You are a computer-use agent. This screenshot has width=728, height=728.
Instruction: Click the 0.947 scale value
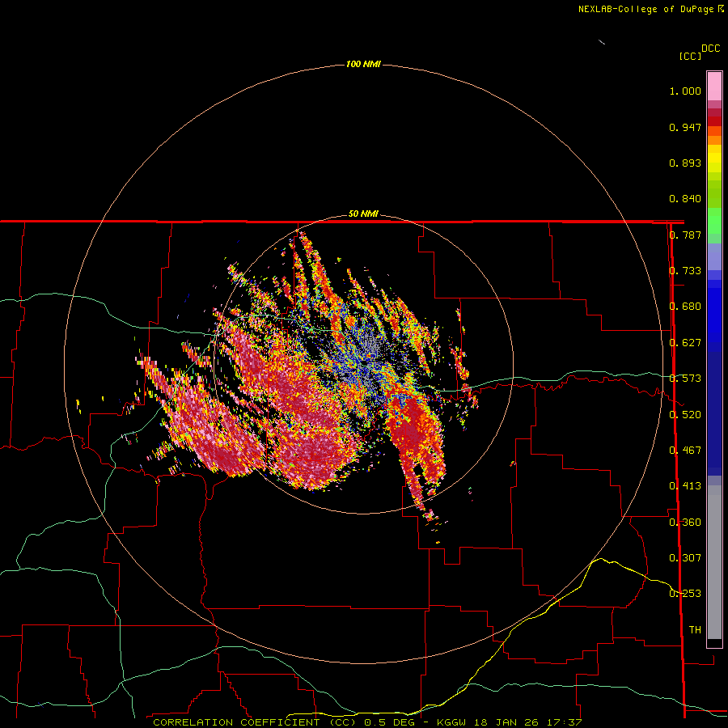(685, 127)
